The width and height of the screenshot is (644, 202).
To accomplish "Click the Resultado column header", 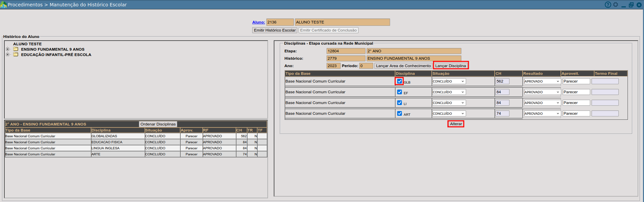I will (x=541, y=73).
